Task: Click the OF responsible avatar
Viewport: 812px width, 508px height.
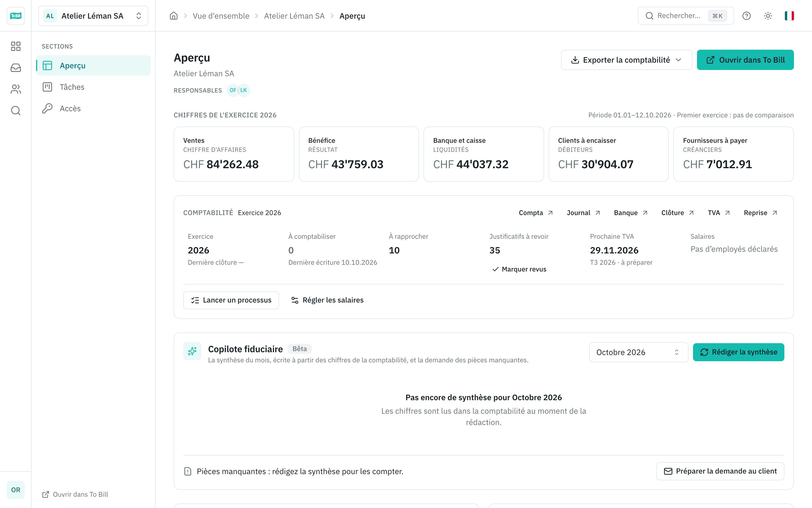Action: (x=233, y=90)
